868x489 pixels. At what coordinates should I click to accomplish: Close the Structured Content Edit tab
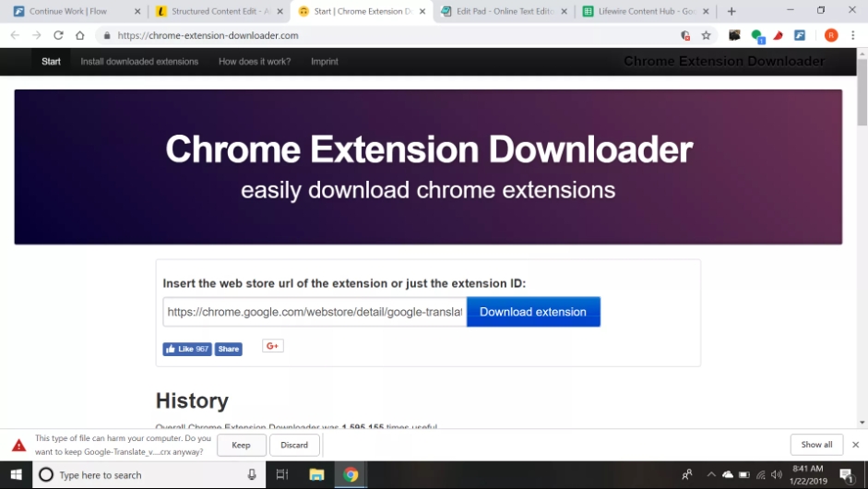click(x=279, y=11)
